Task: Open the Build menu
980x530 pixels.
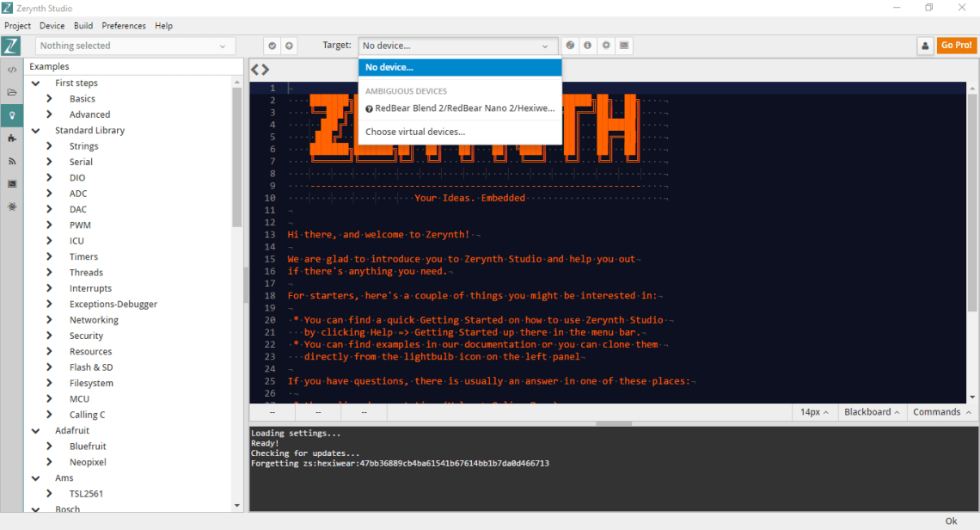Action: pos(83,26)
